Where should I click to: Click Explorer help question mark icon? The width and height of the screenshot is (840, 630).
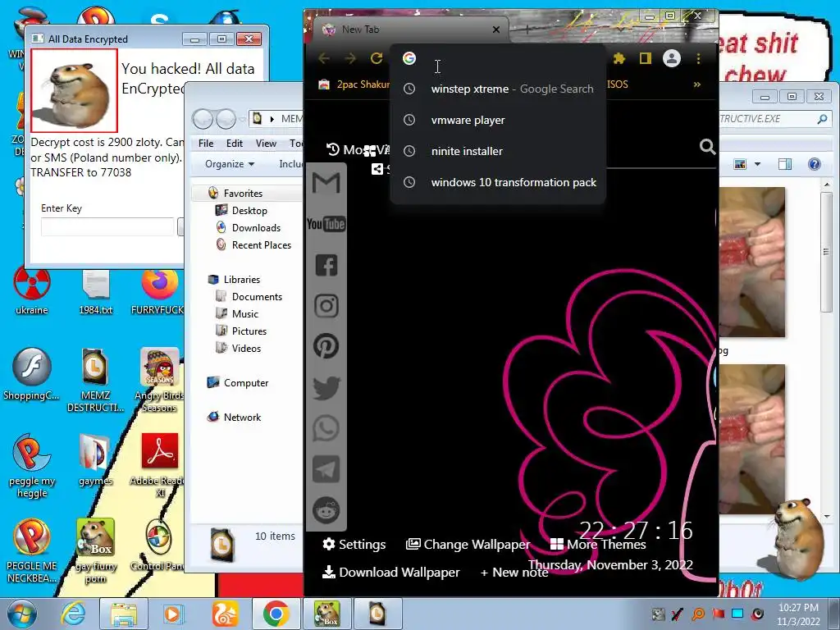[815, 164]
